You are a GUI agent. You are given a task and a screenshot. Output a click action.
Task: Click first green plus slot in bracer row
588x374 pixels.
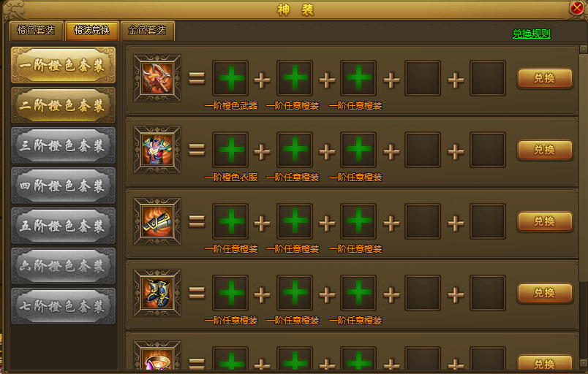coord(230,221)
